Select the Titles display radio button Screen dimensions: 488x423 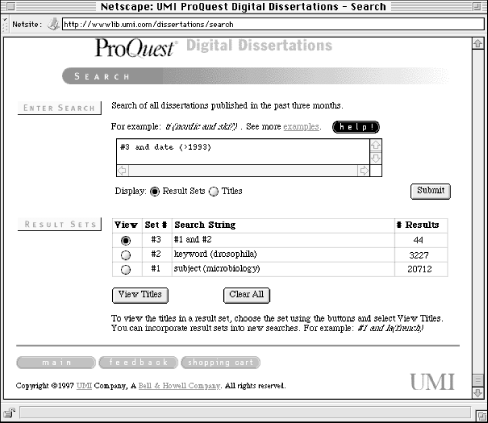[214, 191]
